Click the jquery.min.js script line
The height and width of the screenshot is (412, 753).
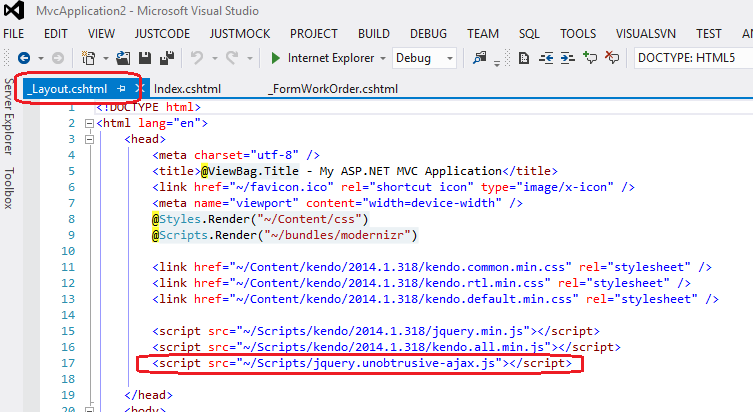(x=376, y=331)
